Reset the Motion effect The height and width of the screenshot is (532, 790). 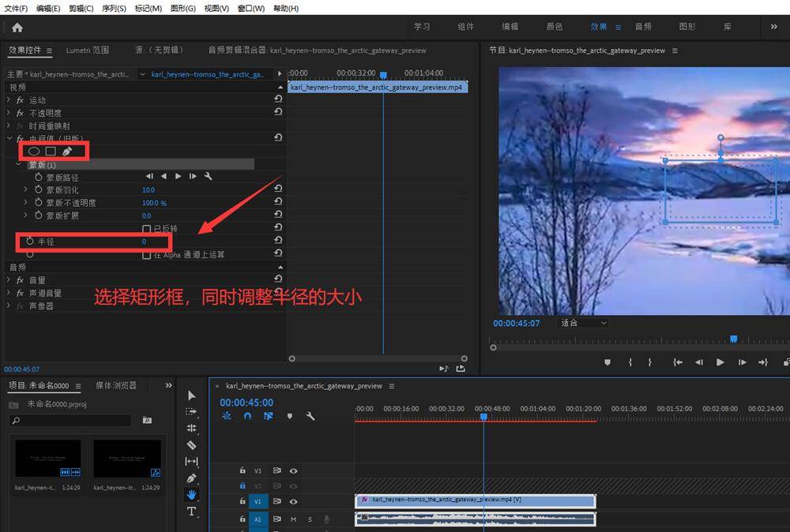click(x=278, y=99)
